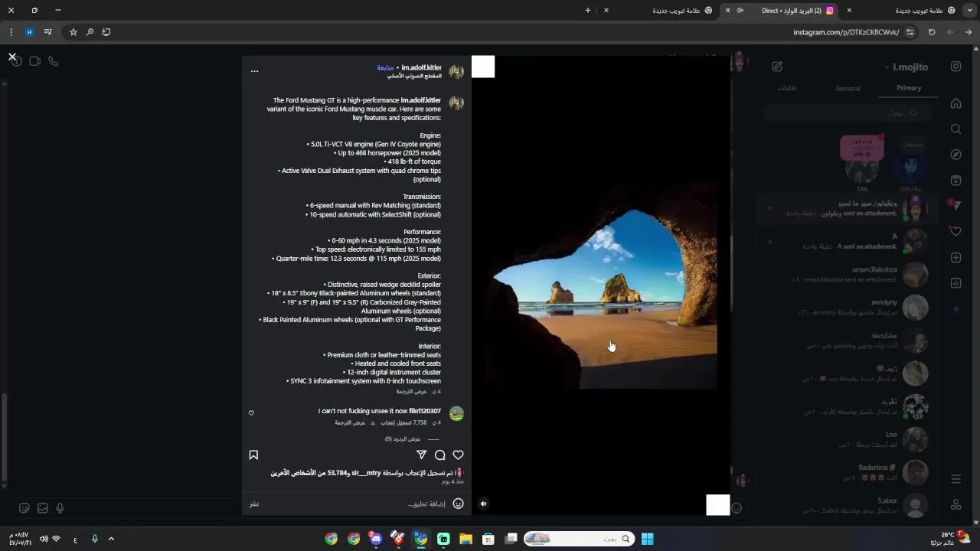This screenshot has width=980, height=551.
Task: Open new browser tab with plus
Action: [x=588, y=10]
